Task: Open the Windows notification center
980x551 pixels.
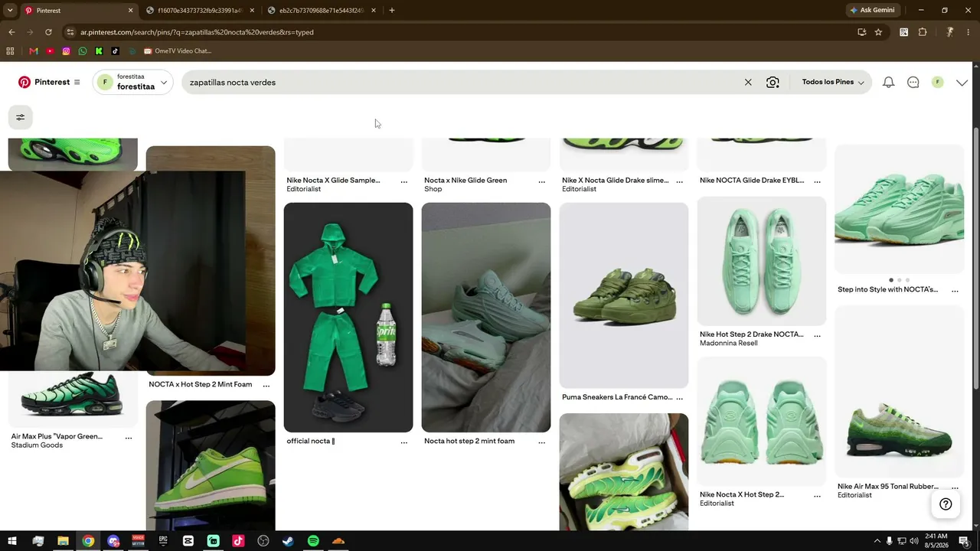Action: pyautogui.click(x=964, y=541)
